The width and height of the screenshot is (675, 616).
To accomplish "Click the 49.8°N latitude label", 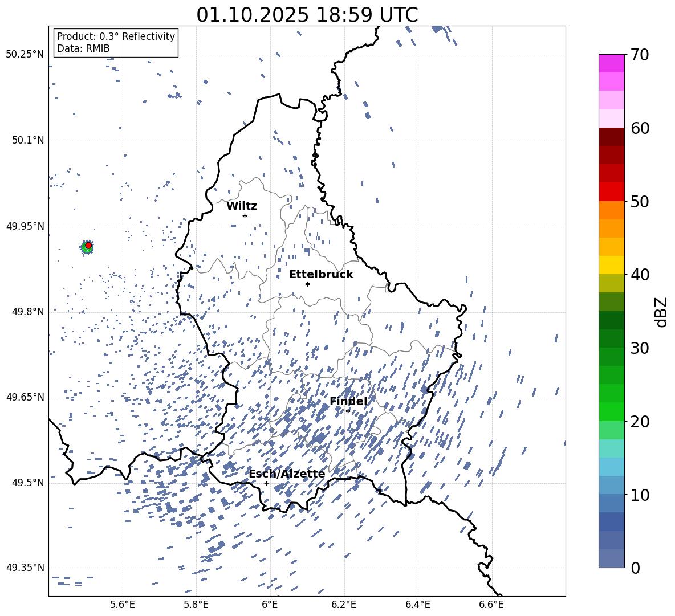I will (28, 311).
